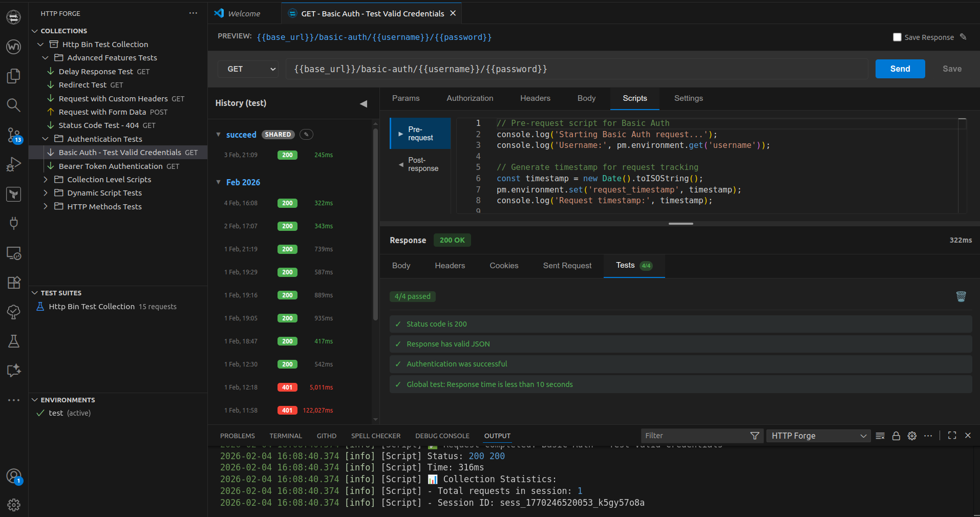The height and width of the screenshot is (517, 980).
Task: Collapse the Feb 2026 history group
Action: (219, 182)
